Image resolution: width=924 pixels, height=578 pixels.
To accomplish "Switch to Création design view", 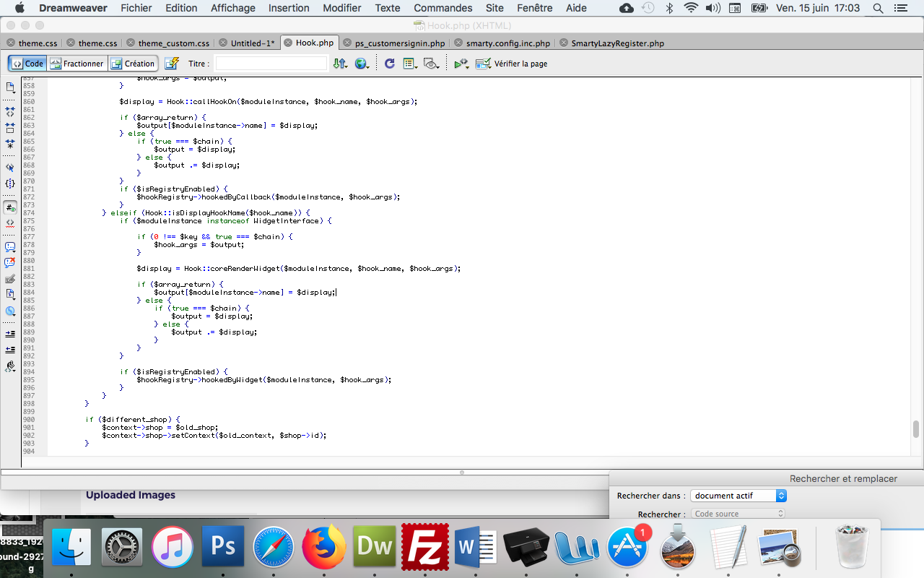I will coord(133,64).
